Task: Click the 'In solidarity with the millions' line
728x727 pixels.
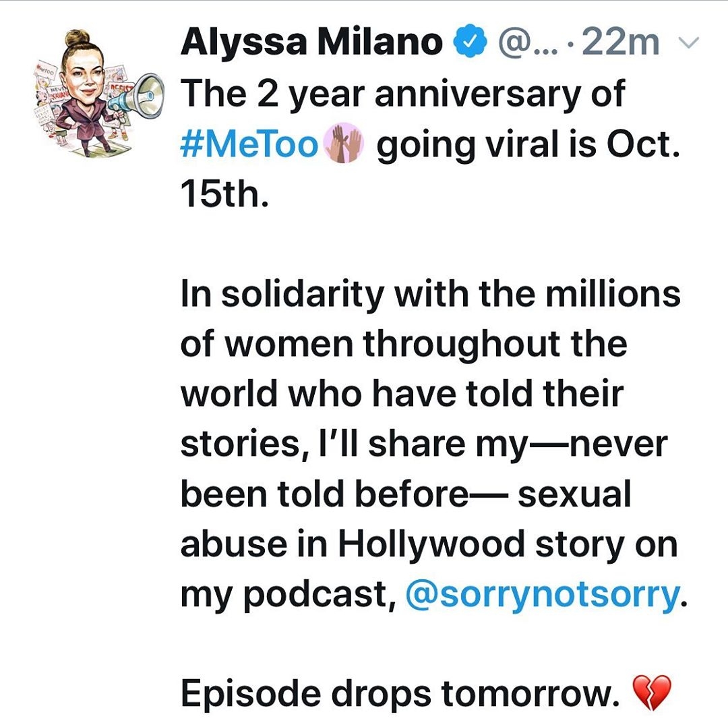Action: 430,293
